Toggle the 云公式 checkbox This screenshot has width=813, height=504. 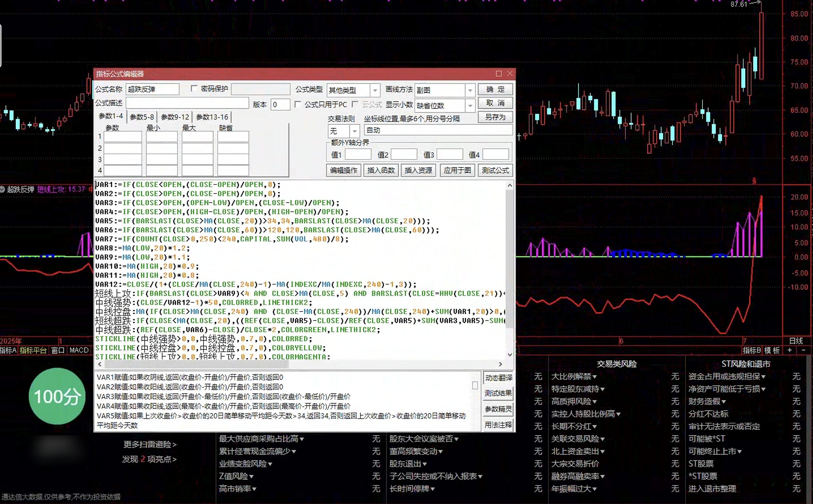coord(355,104)
